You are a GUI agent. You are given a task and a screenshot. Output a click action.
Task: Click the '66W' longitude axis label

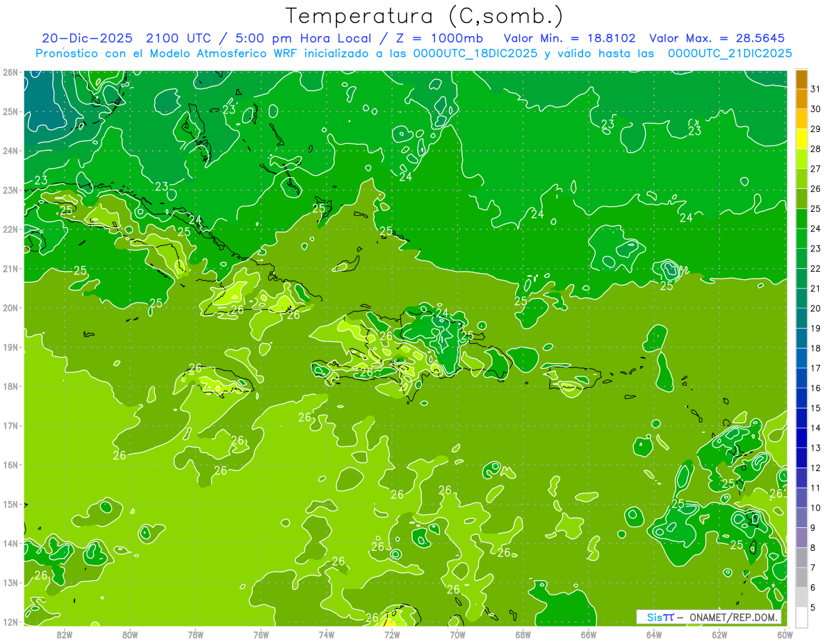point(589,635)
